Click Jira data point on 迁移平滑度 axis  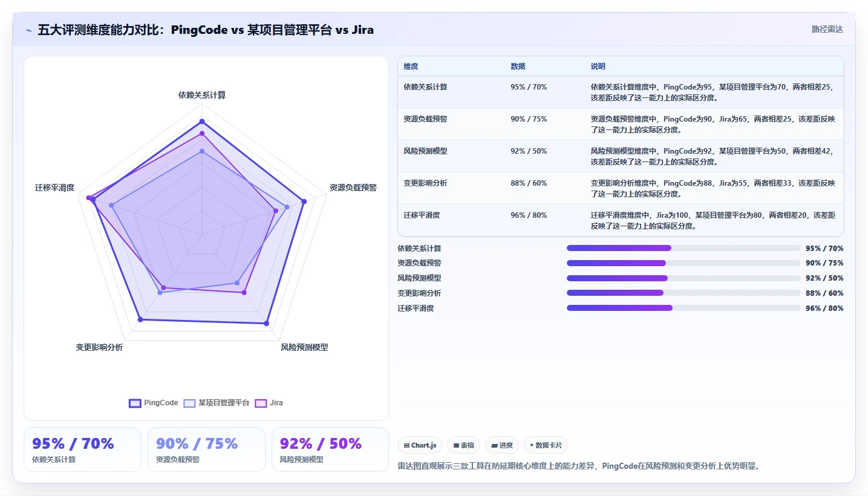(x=88, y=198)
